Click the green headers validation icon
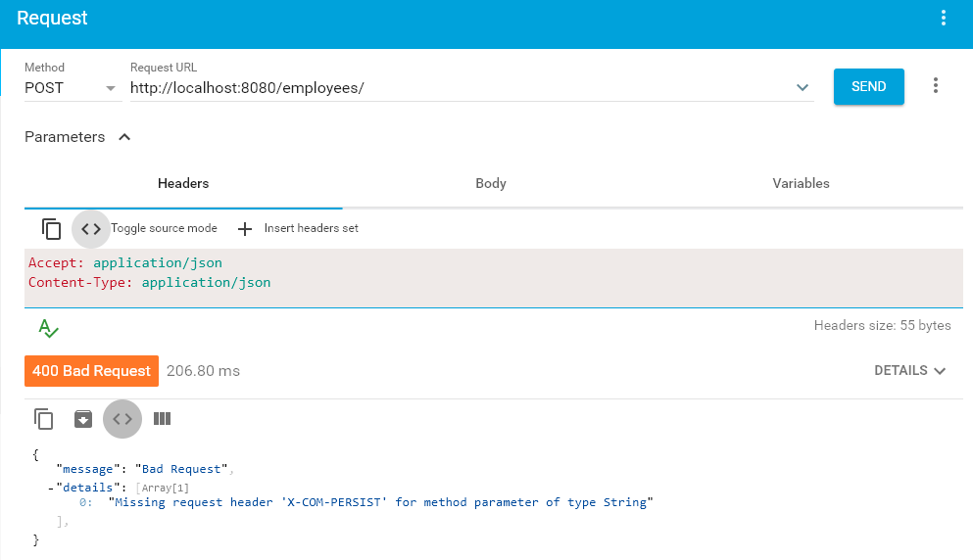The image size is (973, 560). coord(48,328)
